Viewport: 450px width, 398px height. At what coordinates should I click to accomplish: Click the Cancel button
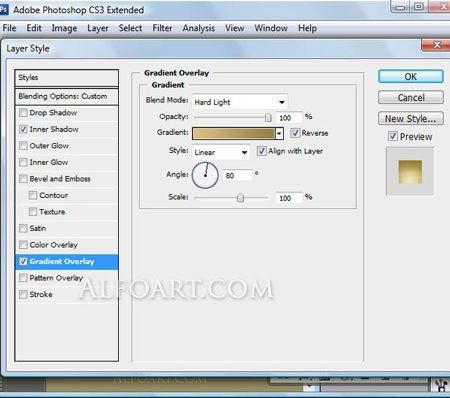(x=411, y=98)
